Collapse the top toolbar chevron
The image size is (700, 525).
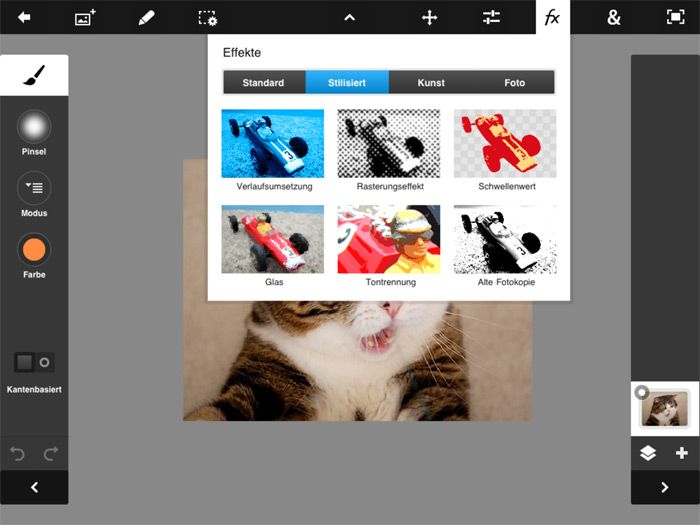[349, 17]
